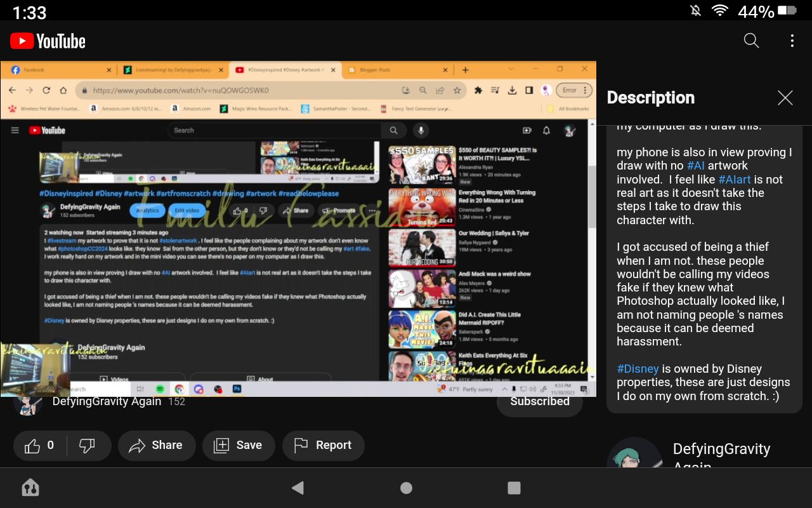The width and height of the screenshot is (812, 508).
Task: Tap the Error button in the recorded Chrome toolbar
Action: [573, 90]
